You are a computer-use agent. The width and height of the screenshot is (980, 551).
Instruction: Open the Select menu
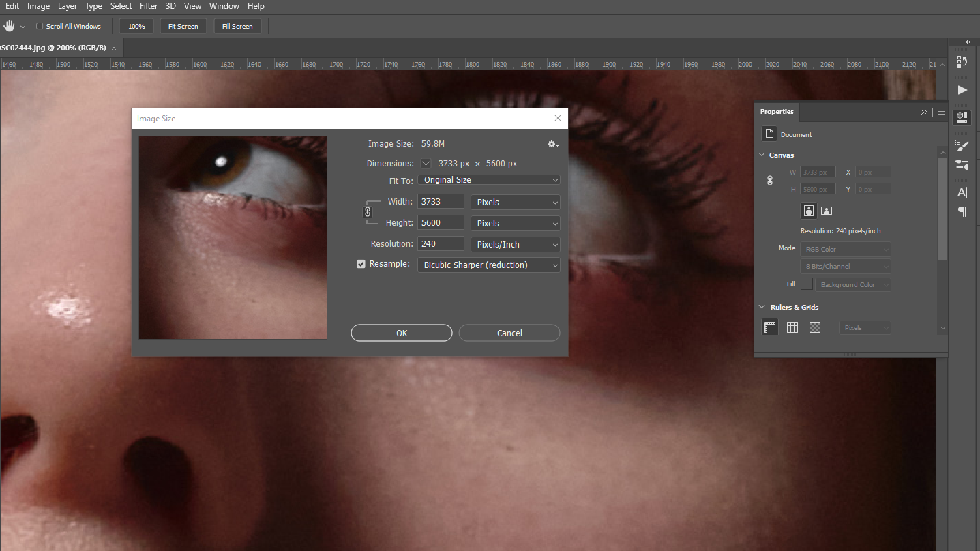point(121,6)
